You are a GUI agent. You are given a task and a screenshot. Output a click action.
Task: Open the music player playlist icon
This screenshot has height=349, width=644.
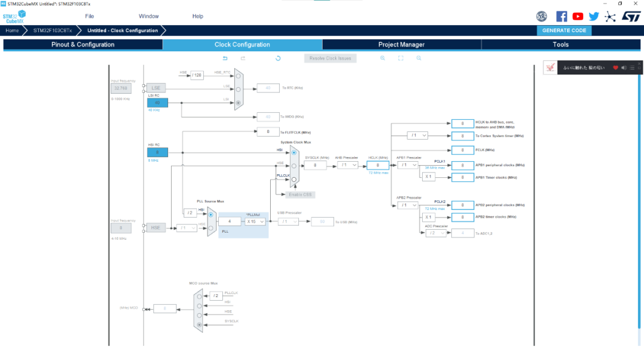[x=632, y=68]
